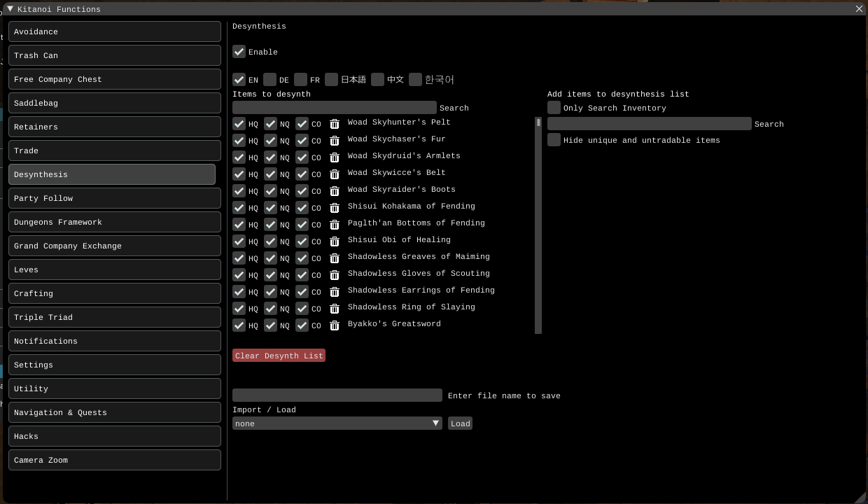Enable the DE language checkbox
Screen dimensions: 868x504
tap(270, 80)
